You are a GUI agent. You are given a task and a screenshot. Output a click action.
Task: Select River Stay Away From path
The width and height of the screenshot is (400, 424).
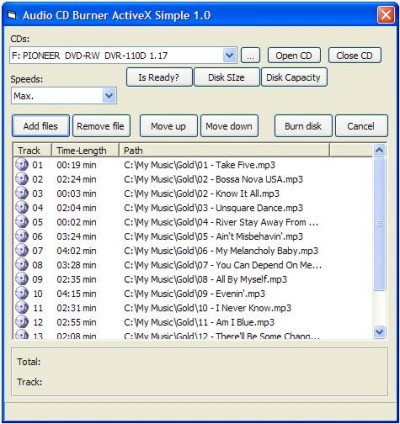(x=221, y=222)
